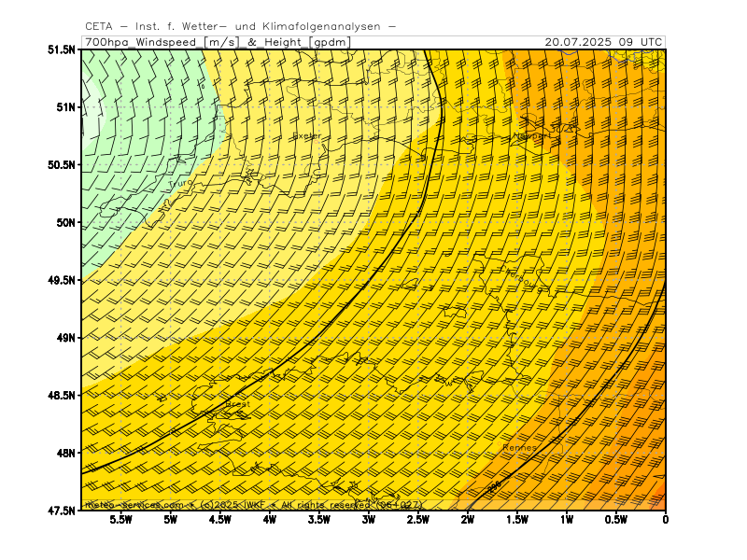Click the CETA institute header text
The image size is (747, 560).
241,27
